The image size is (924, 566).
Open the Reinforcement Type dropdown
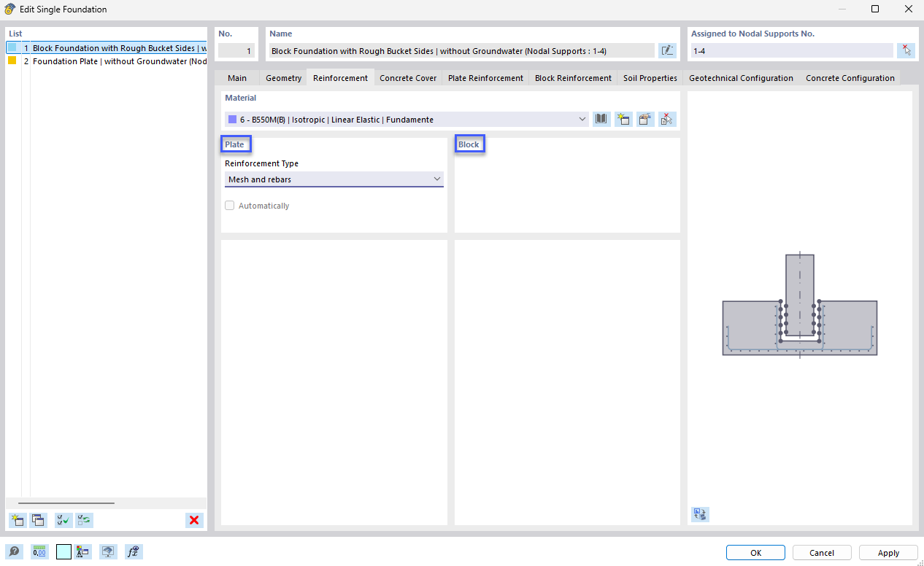coord(334,179)
